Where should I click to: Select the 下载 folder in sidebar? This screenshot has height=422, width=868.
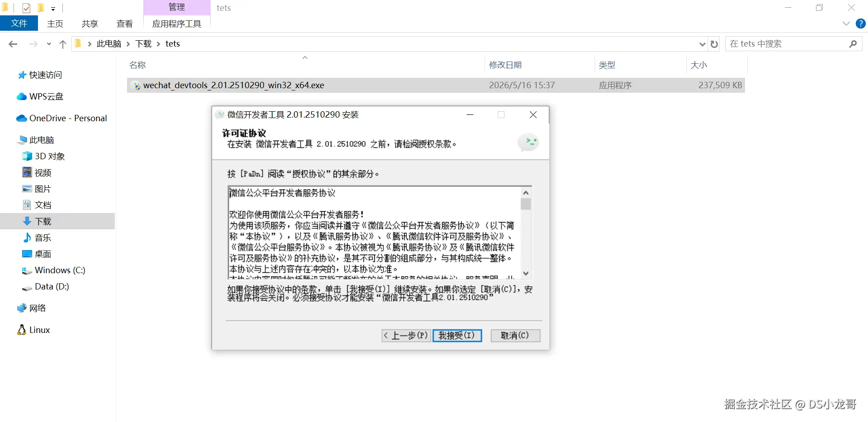point(57,221)
